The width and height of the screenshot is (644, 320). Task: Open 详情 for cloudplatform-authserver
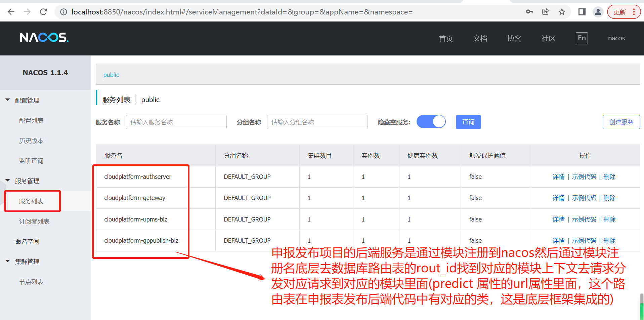[x=559, y=177]
